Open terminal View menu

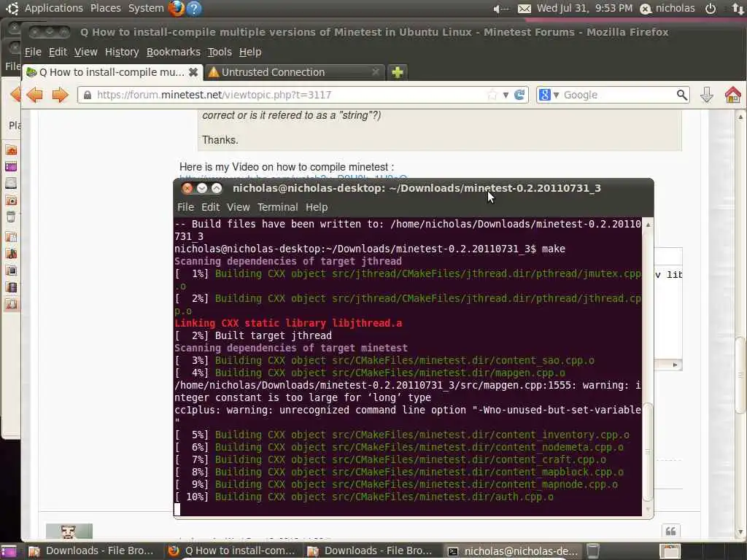coord(239,207)
